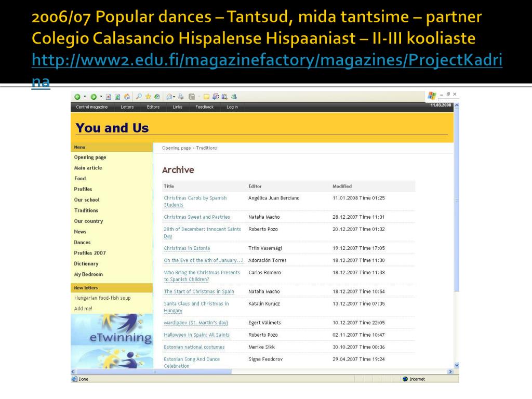The width and height of the screenshot is (532, 399).
Task: Open Dictionary in side menu
Action: tap(86, 263)
